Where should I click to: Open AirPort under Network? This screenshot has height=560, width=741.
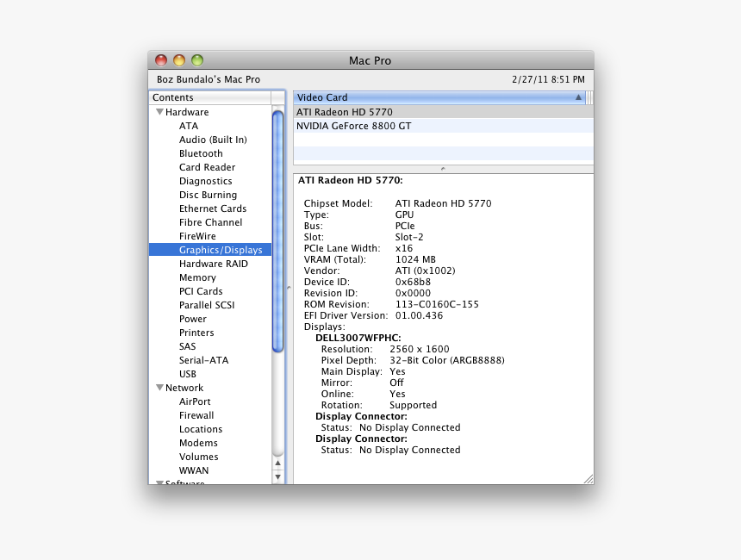click(196, 401)
